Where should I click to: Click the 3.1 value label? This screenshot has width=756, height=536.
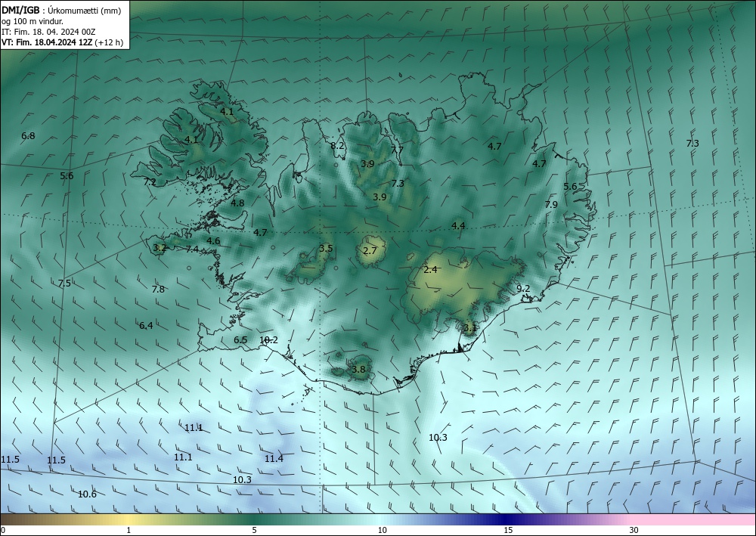470,328
